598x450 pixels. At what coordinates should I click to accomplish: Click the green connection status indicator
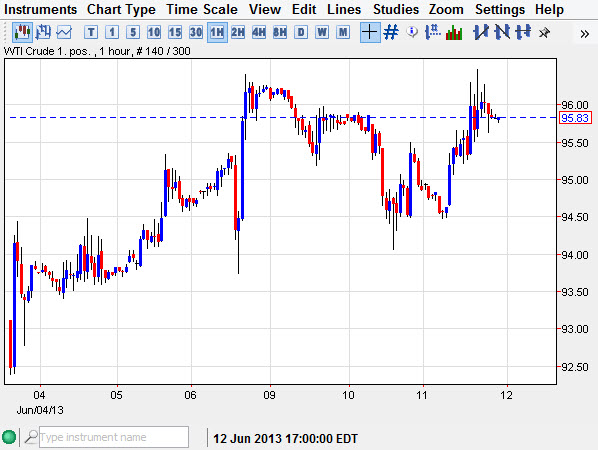click(x=9, y=437)
